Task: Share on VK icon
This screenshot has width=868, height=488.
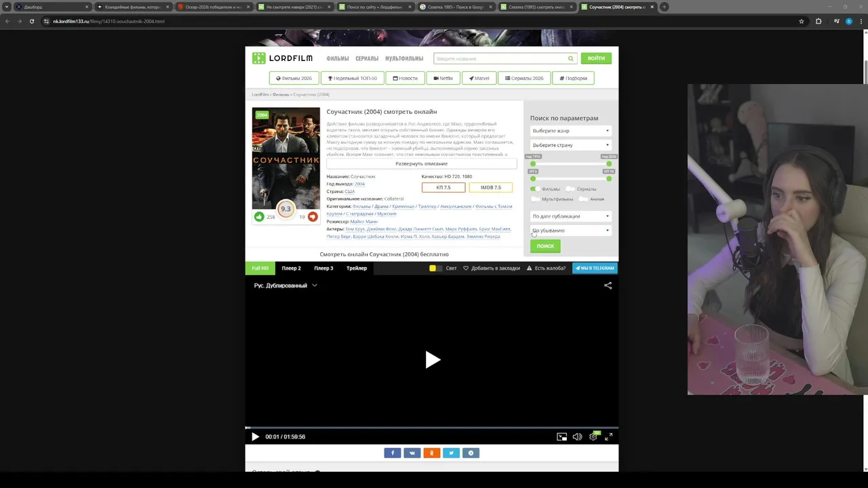Action: tap(412, 453)
